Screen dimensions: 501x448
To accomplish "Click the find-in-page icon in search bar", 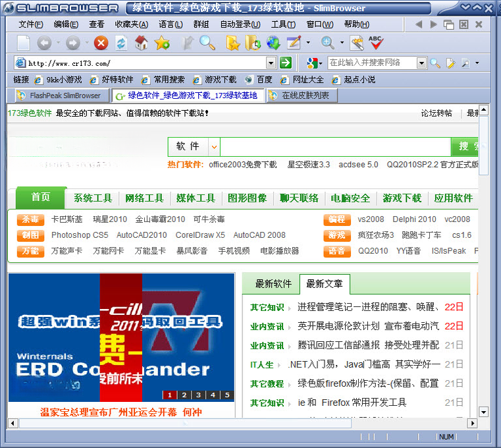I will [465, 63].
